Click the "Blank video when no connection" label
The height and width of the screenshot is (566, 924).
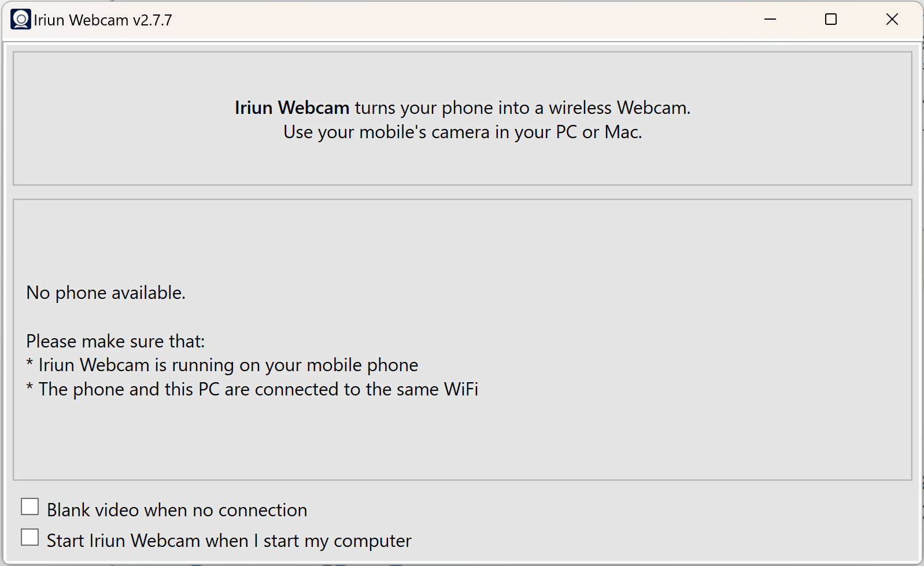click(177, 509)
